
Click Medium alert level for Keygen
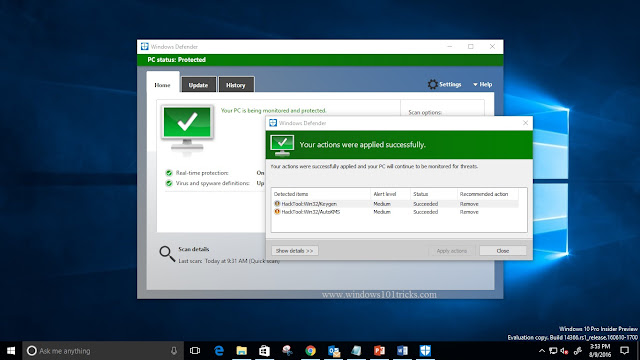tap(382, 204)
